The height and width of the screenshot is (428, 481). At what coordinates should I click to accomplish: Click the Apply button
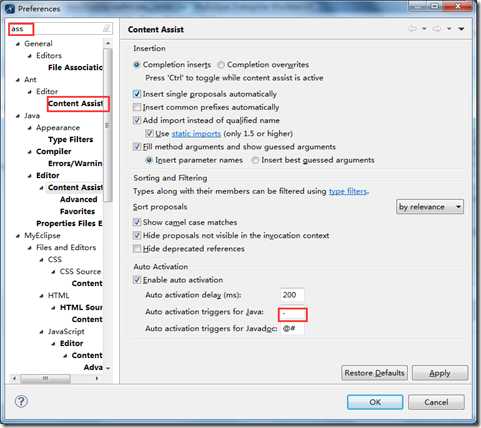point(440,373)
